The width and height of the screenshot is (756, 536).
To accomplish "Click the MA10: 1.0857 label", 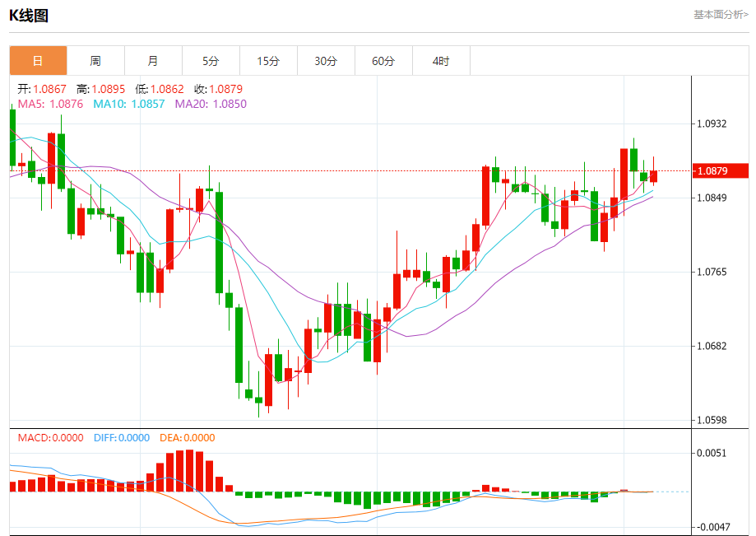I will (128, 104).
